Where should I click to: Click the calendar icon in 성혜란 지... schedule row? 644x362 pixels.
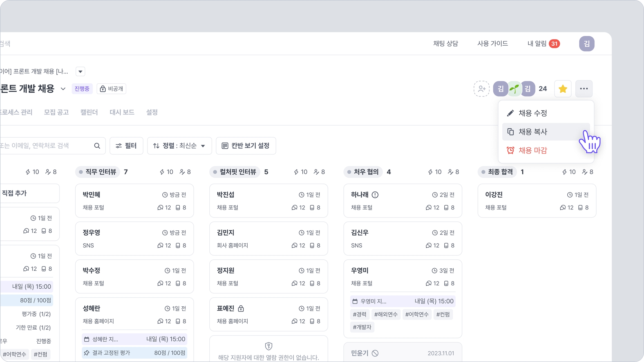[87, 339]
